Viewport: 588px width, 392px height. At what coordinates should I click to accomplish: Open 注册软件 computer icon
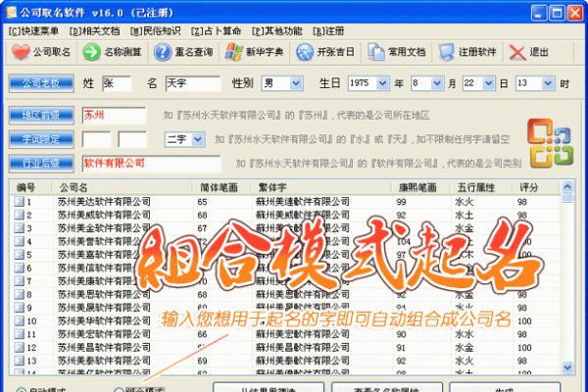[446, 52]
